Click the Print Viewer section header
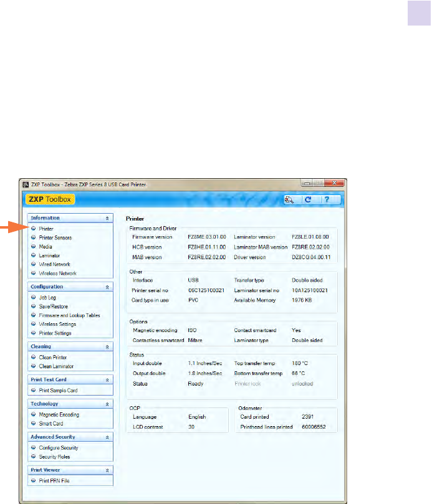Image resolution: width=432 pixels, height=504 pixels. pos(70,470)
